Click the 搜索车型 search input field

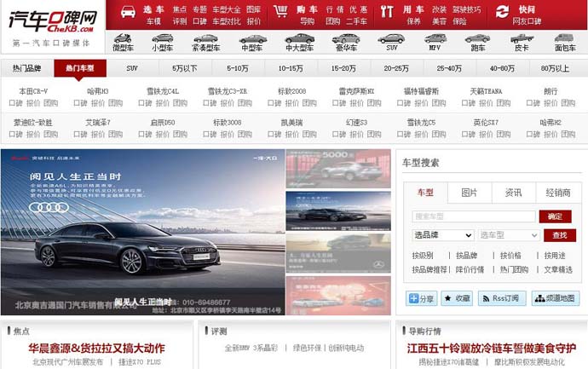pyautogui.click(x=474, y=216)
